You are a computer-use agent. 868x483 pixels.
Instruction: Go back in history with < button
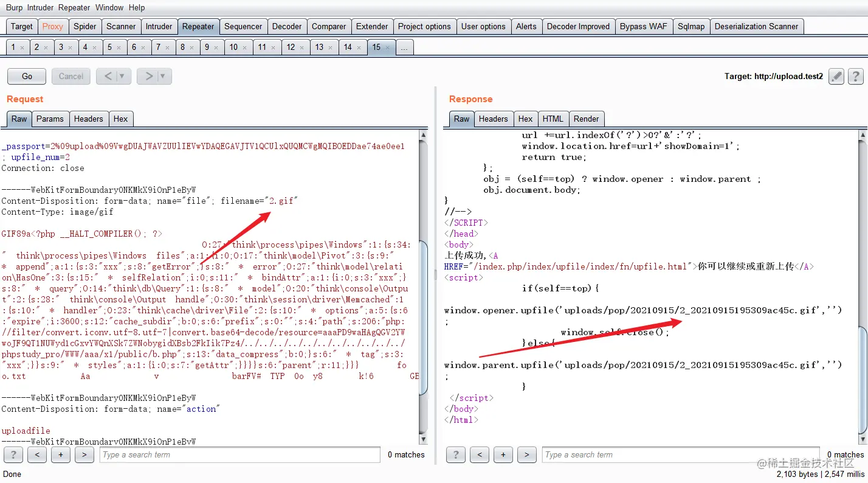point(108,76)
